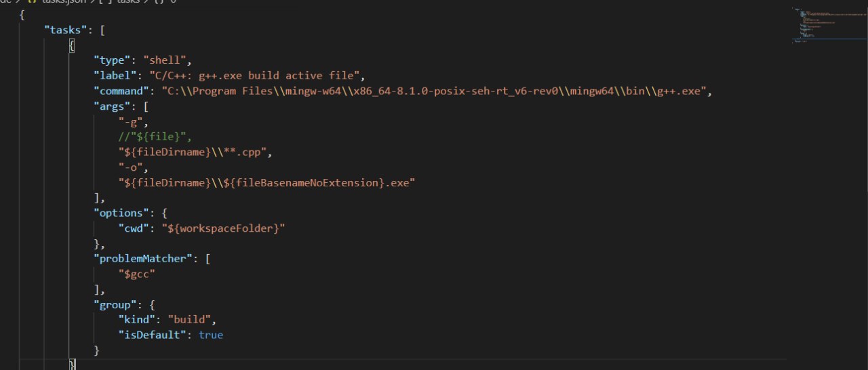Click the isDefault true value
This screenshot has width=868, height=370.
(210, 335)
